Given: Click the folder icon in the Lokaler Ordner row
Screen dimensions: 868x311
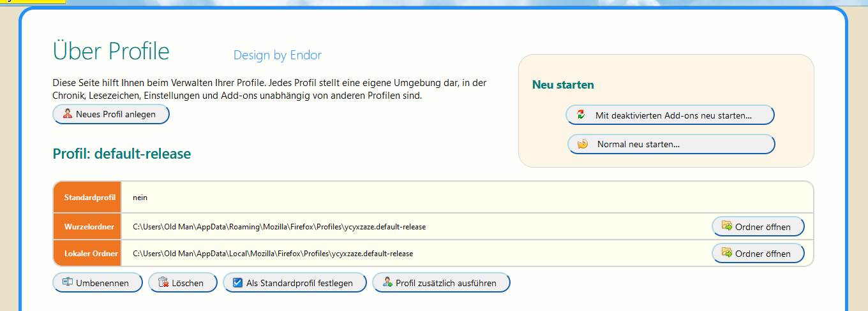Looking at the screenshot, I should (x=726, y=253).
